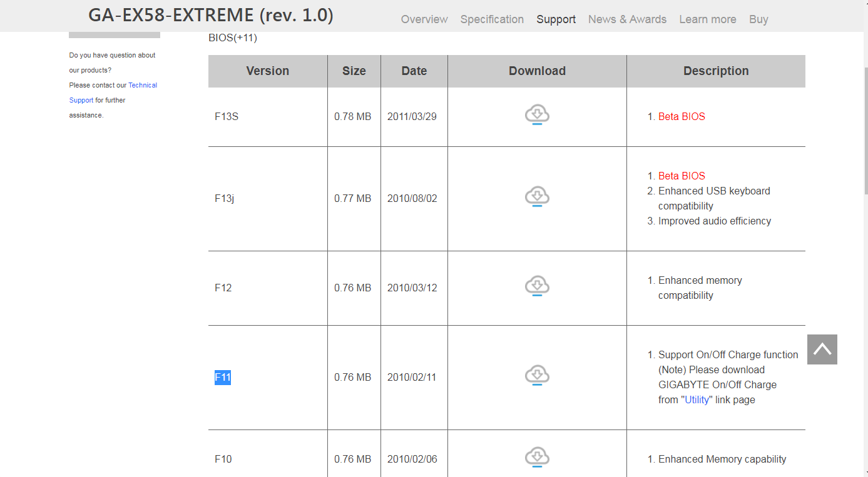This screenshot has height=477, width=868.
Task: Download the F12 BIOS file
Action: click(537, 286)
